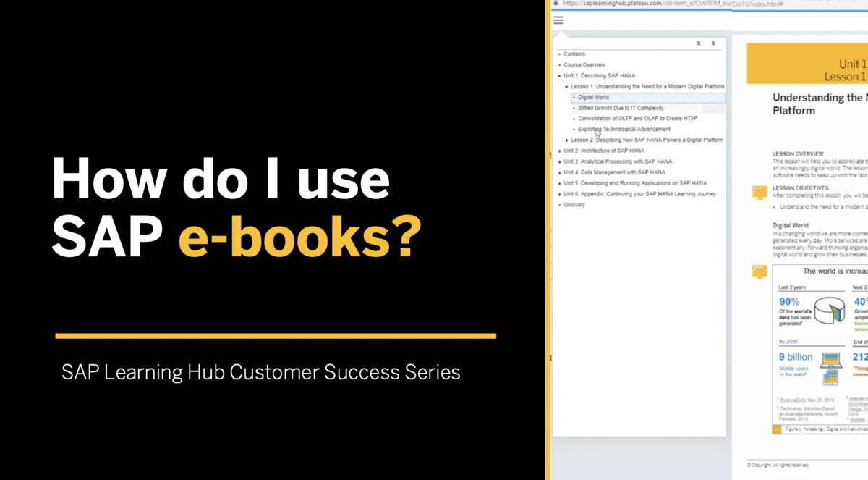Viewport: 868px width, 480px height.
Task: Click the pie chart graphic in the statistics panel
Action: click(827, 311)
